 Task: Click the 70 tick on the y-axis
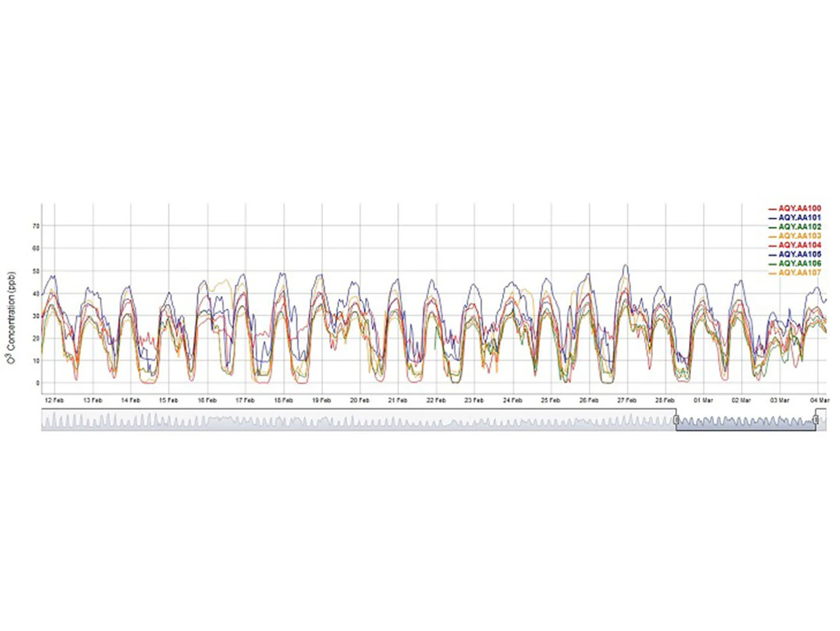(35, 226)
